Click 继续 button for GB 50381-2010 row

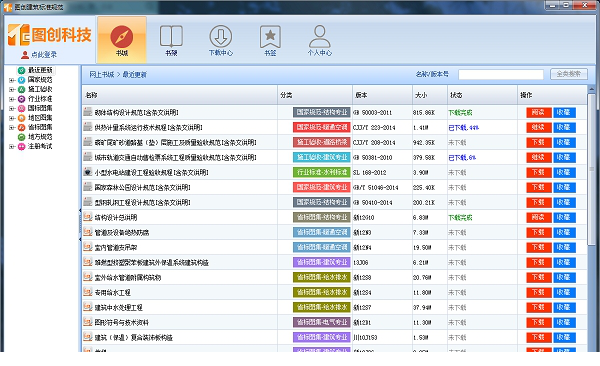point(538,157)
